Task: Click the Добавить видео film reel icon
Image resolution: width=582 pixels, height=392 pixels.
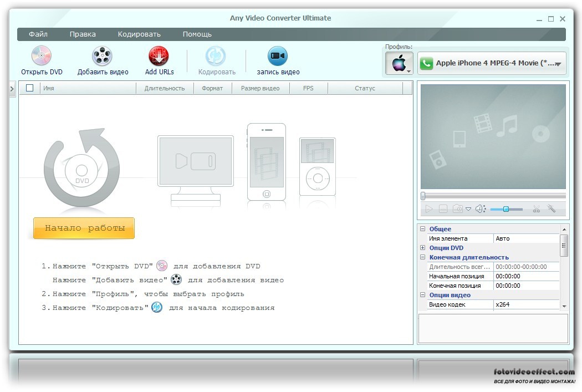Action: click(102, 55)
